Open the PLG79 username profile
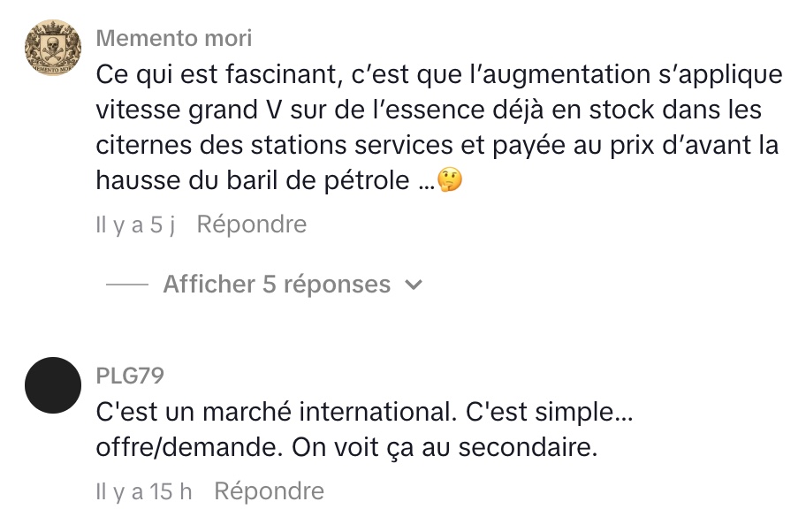806x532 pixels. click(x=129, y=376)
